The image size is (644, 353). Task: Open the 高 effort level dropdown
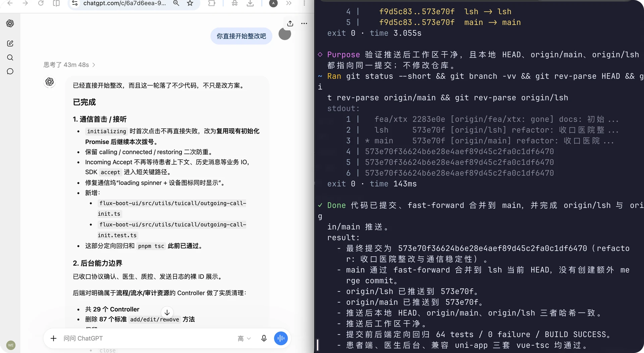[x=244, y=339]
